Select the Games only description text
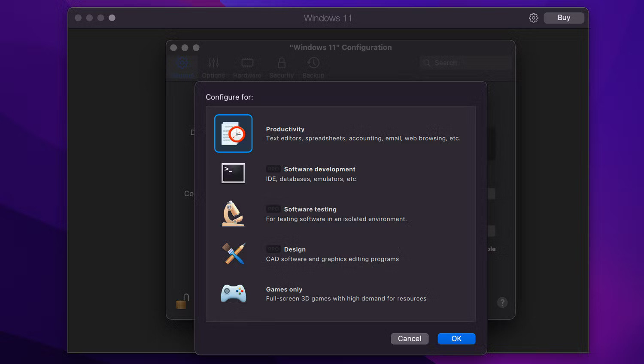 [x=346, y=299]
